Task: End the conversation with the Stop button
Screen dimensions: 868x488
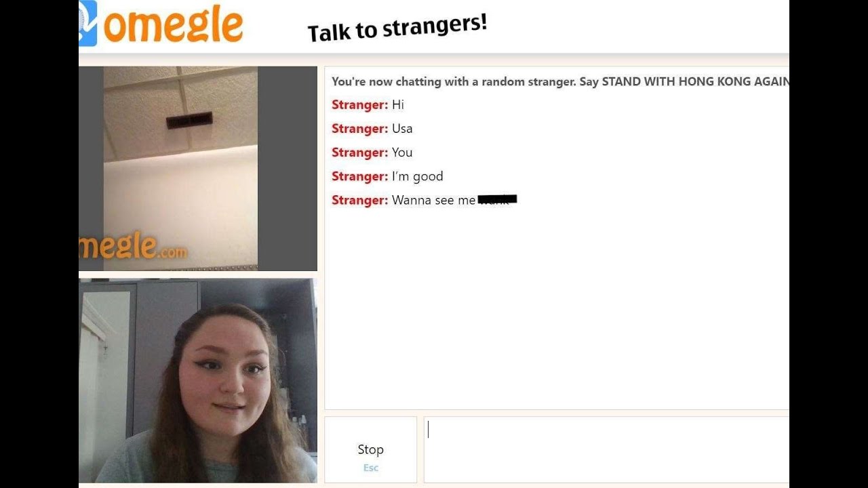Action: pos(371,450)
